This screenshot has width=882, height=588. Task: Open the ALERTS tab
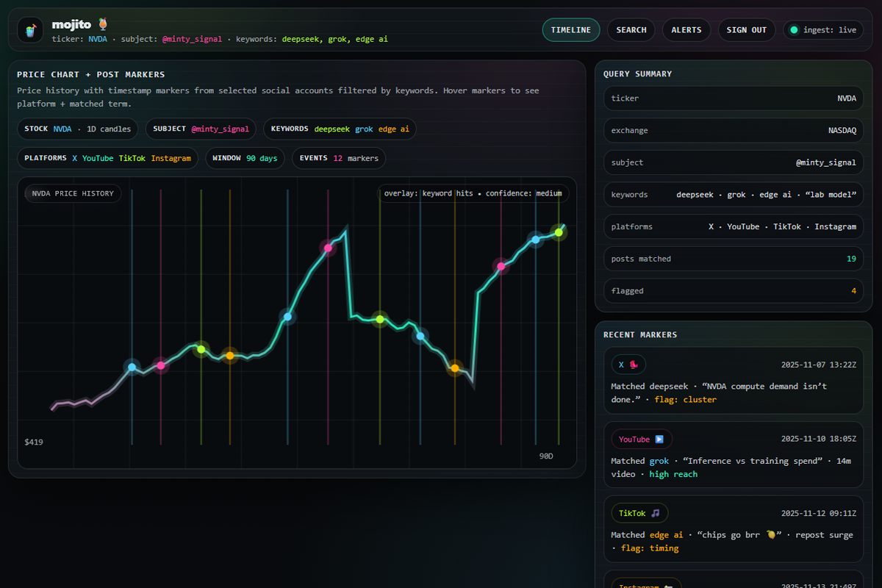pyautogui.click(x=686, y=30)
